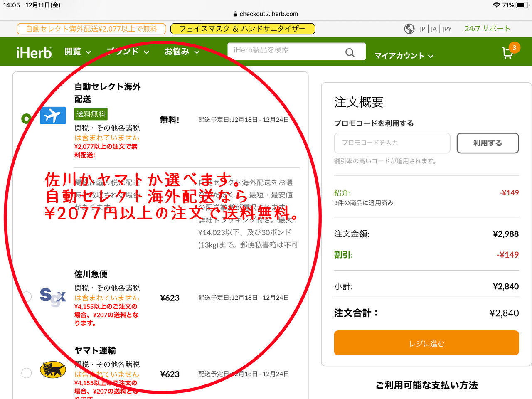Click the プロモコードを利用する label

(374, 123)
